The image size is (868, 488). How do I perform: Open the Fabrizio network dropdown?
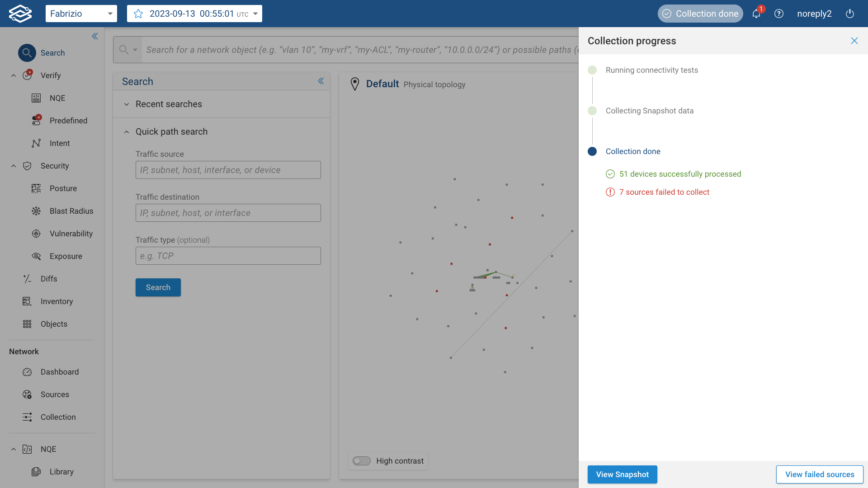coord(81,14)
